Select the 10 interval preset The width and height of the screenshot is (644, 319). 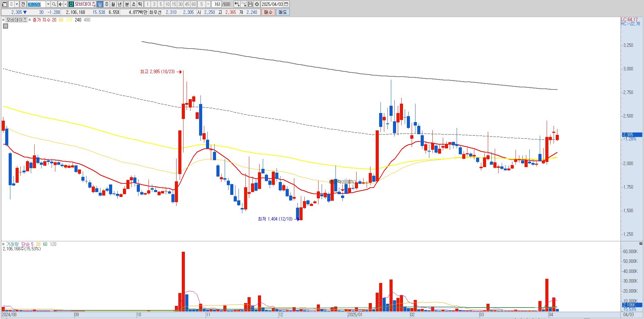pos(167,4)
